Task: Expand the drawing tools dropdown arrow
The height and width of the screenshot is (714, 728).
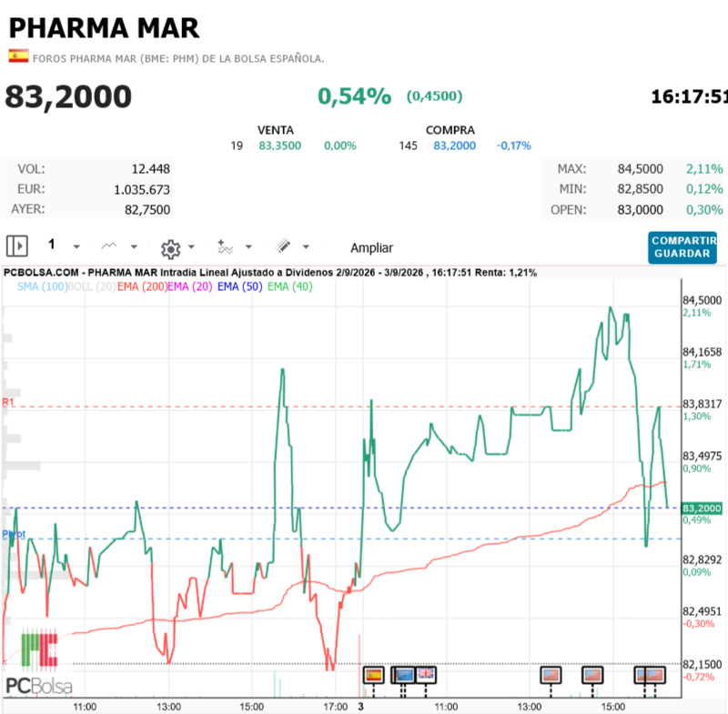Action: coord(306,246)
